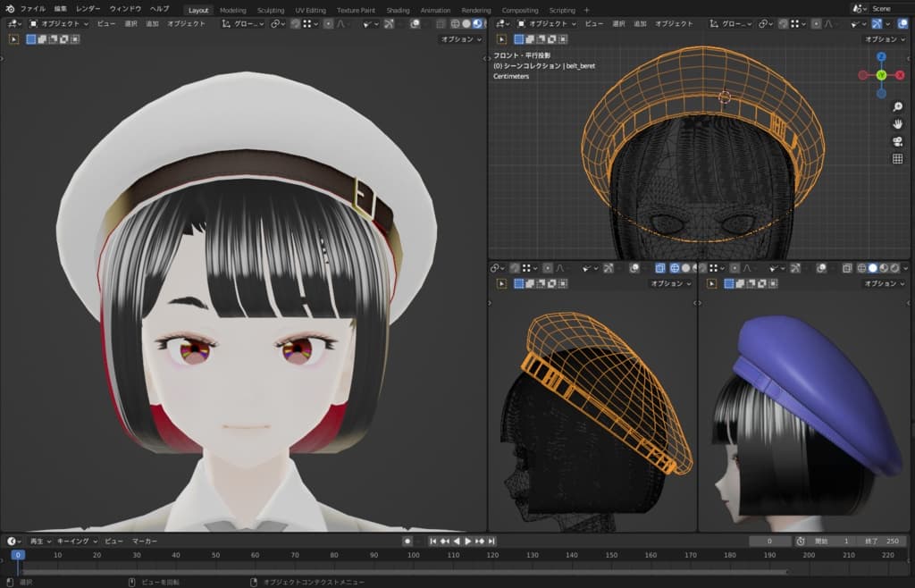The image size is (915, 588).
Task: Toggle X-ray mode in bottom-middle viewport header
Action: click(x=660, y=268)
